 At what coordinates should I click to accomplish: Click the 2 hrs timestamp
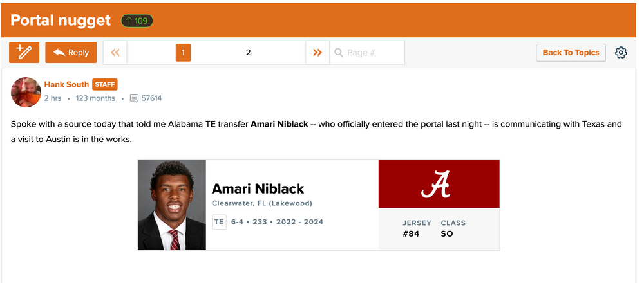(x=53, y=98)
